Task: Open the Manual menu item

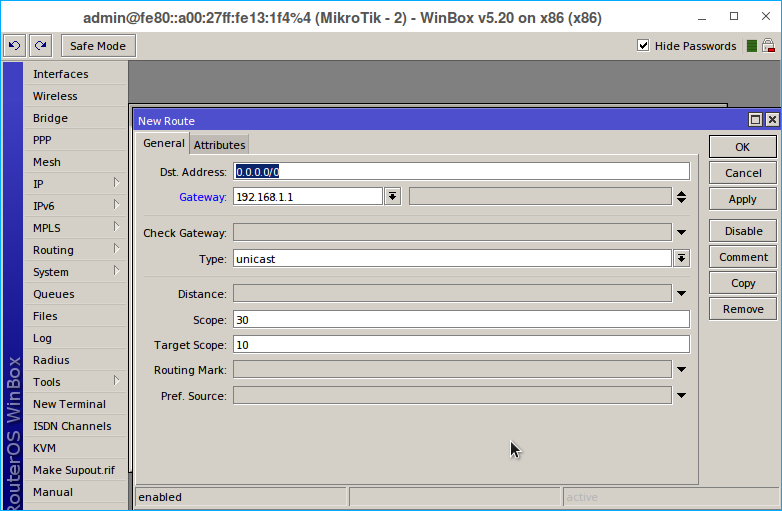Action: click(76, 492)
